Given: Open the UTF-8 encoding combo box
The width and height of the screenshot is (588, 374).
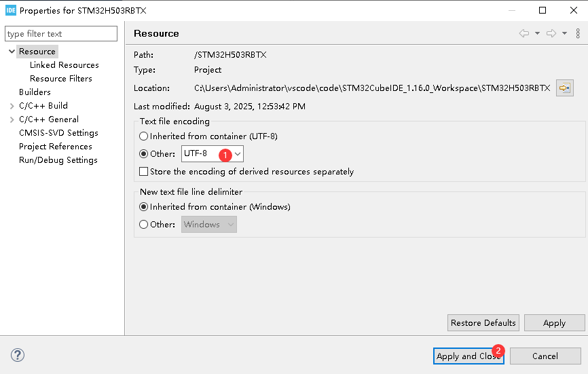Looking at the screenshot, I should pyautogui.click(x=213, y=153).
